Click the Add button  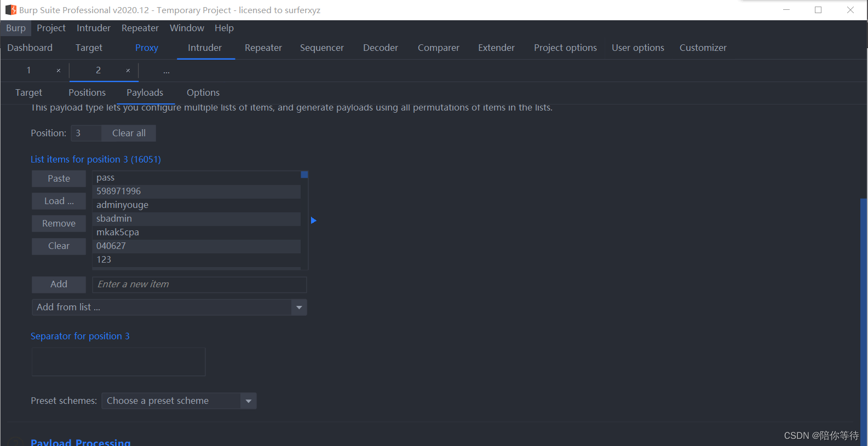[59, 284]
